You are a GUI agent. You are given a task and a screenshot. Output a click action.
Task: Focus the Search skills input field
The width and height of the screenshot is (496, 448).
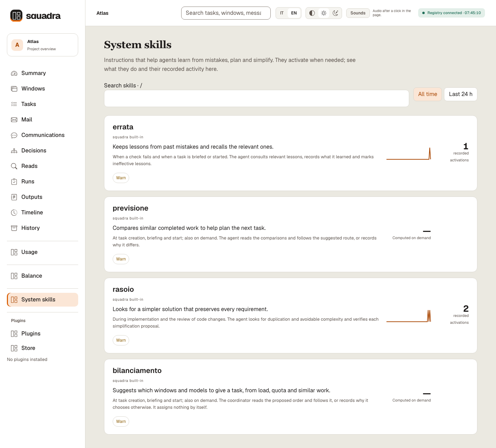(x=257, y=99)
